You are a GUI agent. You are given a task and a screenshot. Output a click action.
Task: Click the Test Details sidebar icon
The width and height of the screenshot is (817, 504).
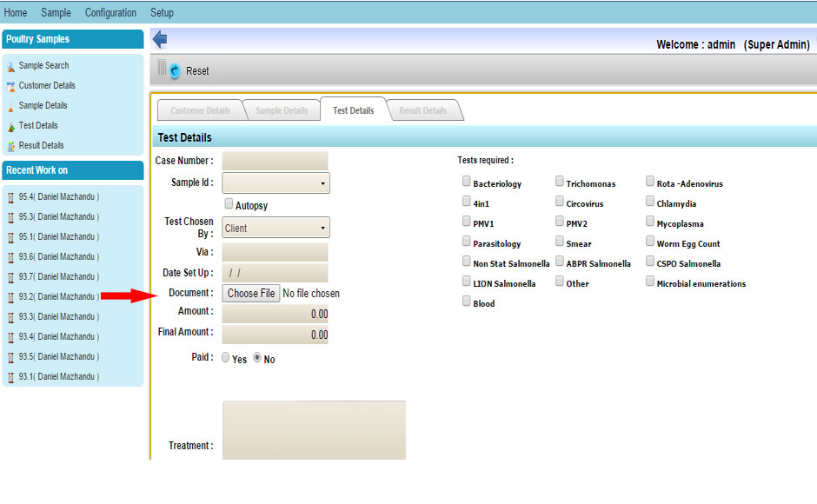(x=10, y=126)
